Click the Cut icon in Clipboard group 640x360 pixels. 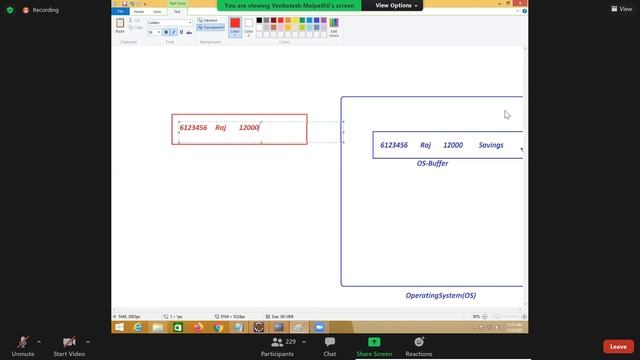coord(135,20)
